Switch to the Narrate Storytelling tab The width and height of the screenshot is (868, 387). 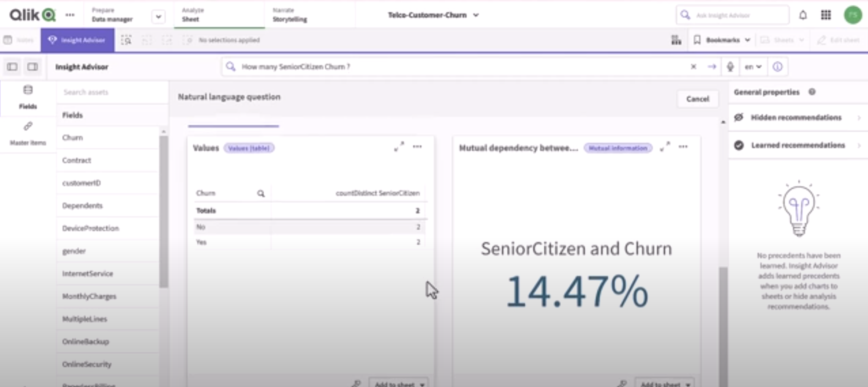pos(290,15)
